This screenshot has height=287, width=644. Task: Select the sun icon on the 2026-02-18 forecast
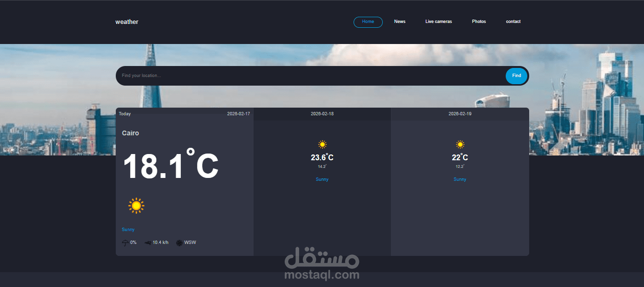[322, 144]
